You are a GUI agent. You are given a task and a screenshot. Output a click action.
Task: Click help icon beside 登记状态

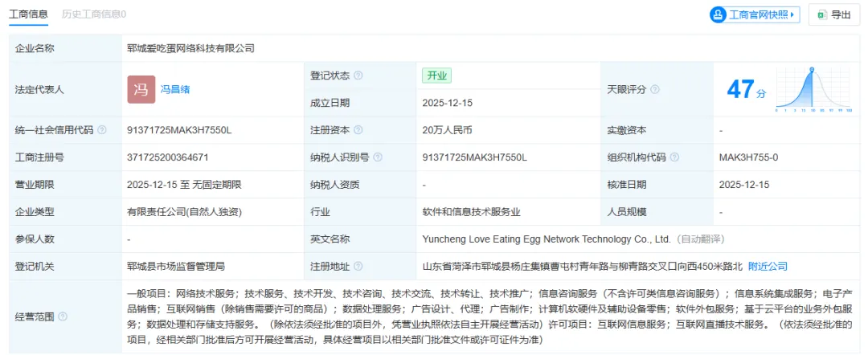coord(358,75)
